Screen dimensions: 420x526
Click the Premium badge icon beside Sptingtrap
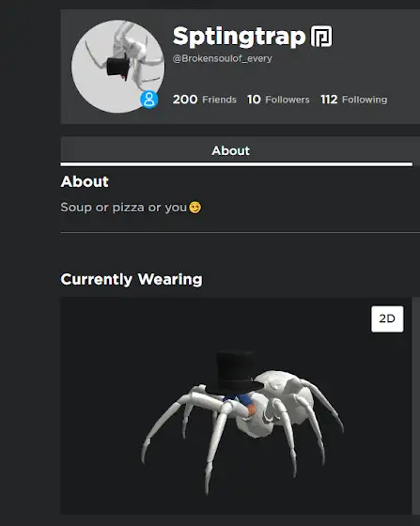pos(321,37)
